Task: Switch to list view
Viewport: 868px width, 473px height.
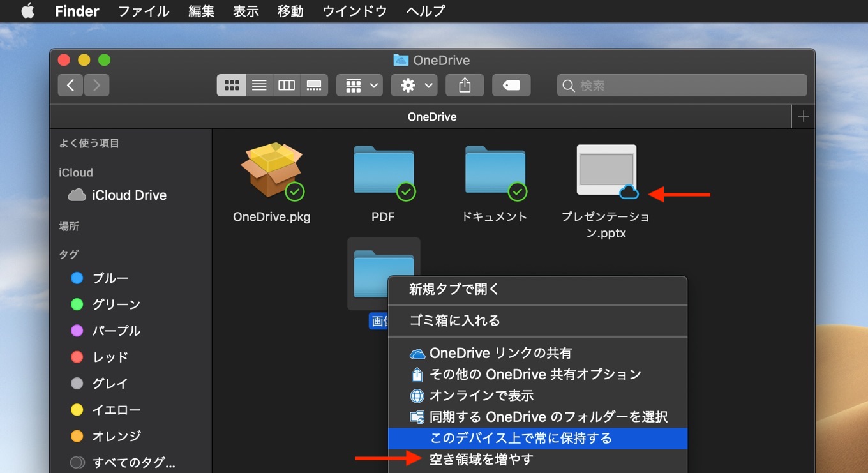Action: pyautogui.click(x=259, y=85)
